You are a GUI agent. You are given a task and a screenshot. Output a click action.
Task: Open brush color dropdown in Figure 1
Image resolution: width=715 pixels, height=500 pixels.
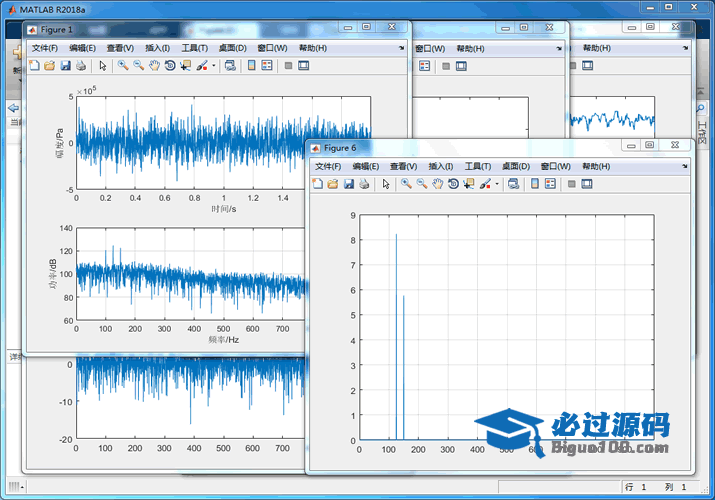click(213, 66)
